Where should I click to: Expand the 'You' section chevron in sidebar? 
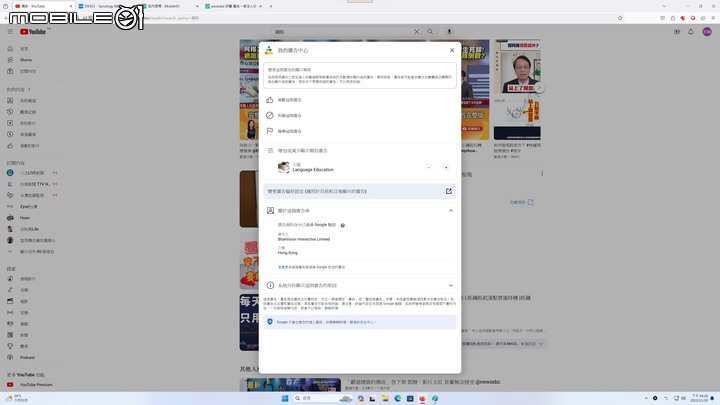[x=29, y=90]
